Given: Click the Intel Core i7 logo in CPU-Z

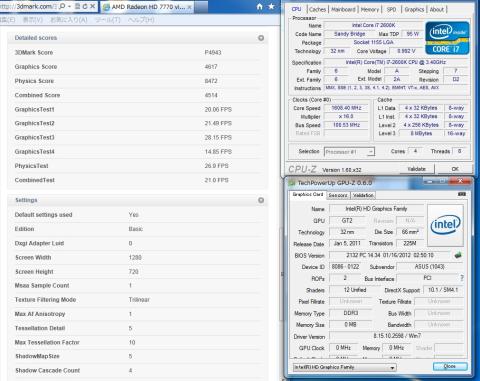Looking at the screenshot, I should [447, 38].
